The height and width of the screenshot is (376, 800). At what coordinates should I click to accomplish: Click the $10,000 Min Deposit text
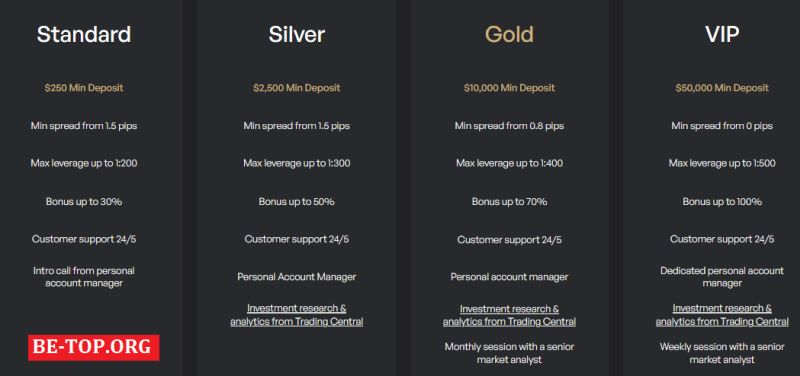click(509, 88)
